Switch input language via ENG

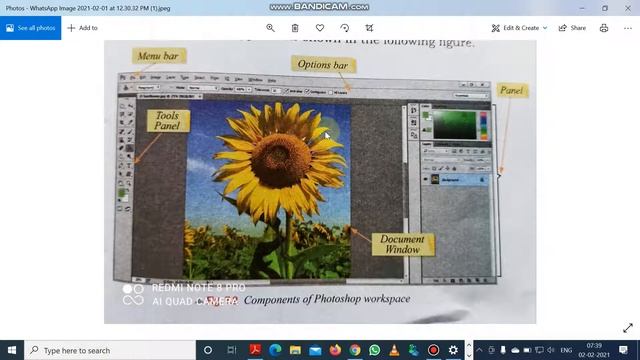tap(566, 350)
